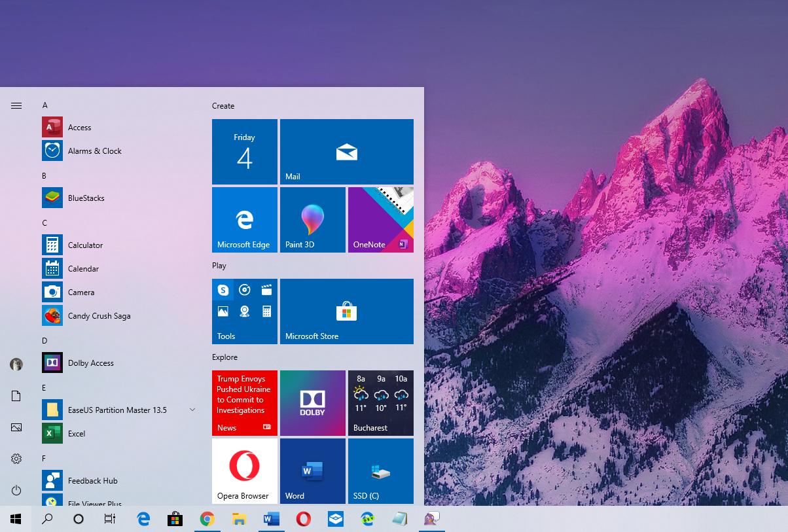The width and height of the screenshot is (788, 532).
Task: Open the Word tile in Start
Action: (313, 471)
